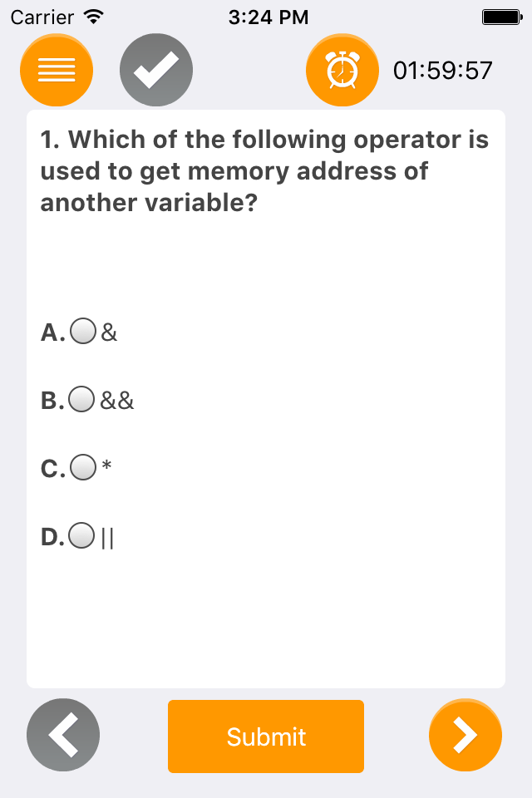
Task: Tap the battery status icon
Action: pyautogui.click(x=502, y=17)
